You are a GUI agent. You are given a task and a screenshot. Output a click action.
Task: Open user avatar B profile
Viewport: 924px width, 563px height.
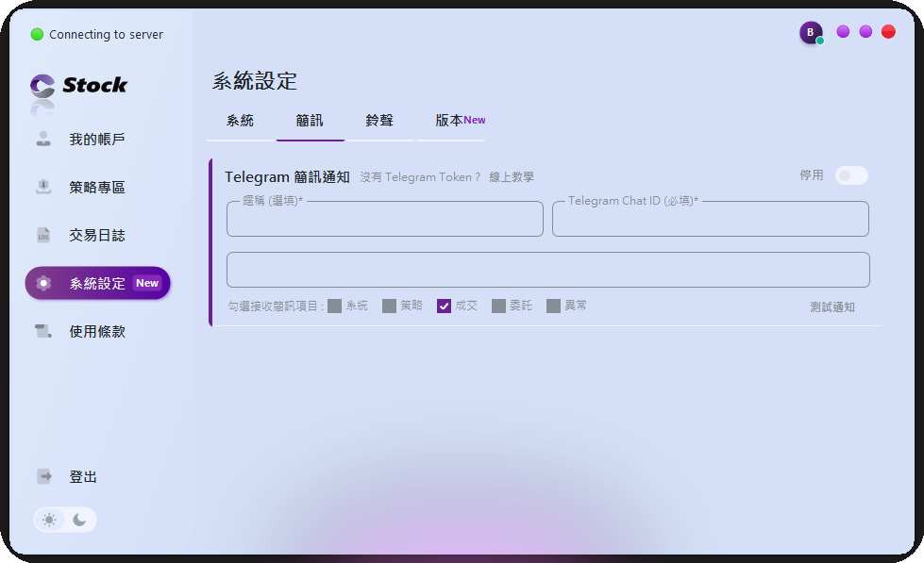point(811,32)
